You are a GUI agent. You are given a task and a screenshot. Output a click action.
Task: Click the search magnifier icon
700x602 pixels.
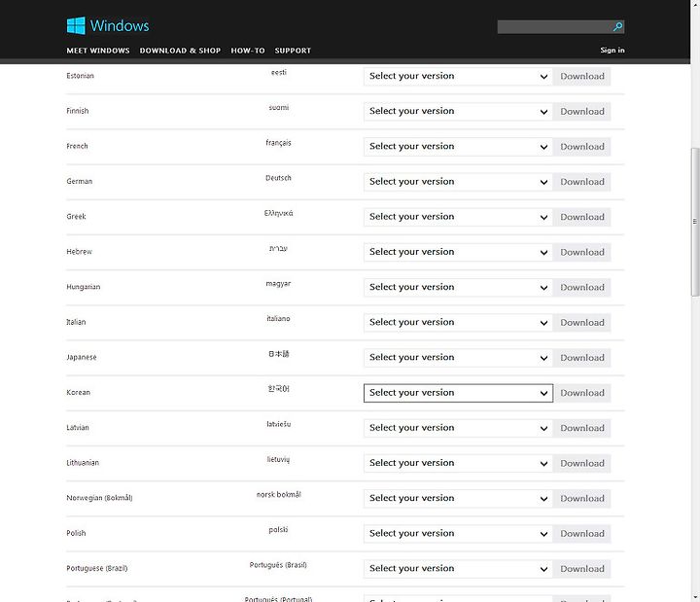click(617, 27)
